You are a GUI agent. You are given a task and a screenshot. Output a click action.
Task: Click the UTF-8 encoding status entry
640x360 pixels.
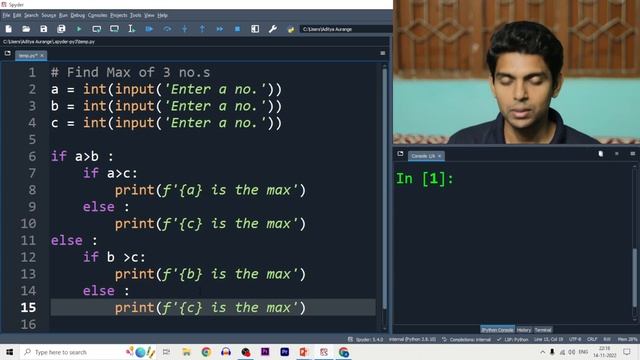575,340
